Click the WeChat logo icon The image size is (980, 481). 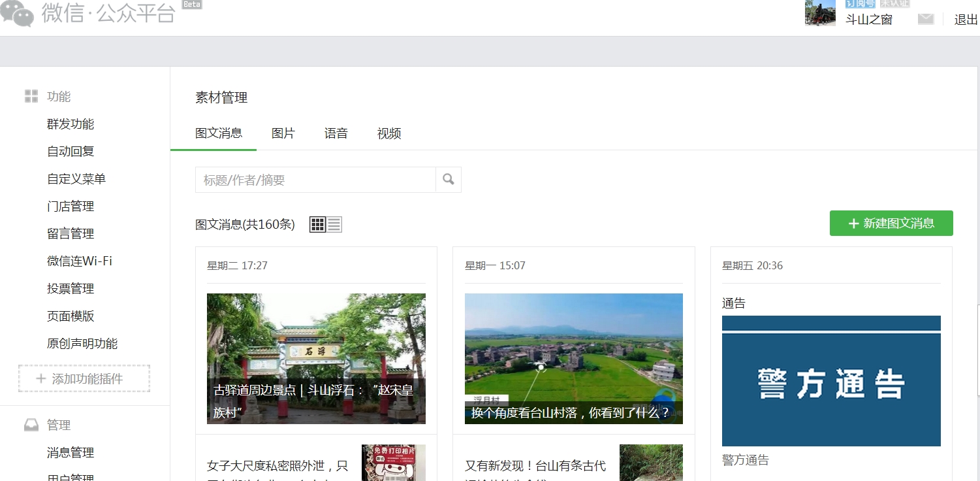tap(17, 13)
